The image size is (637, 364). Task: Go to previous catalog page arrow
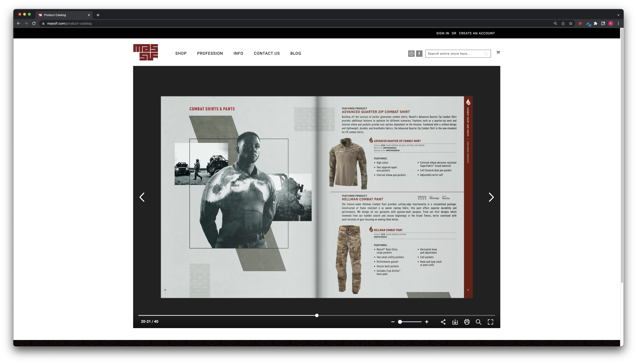point(142,197)
